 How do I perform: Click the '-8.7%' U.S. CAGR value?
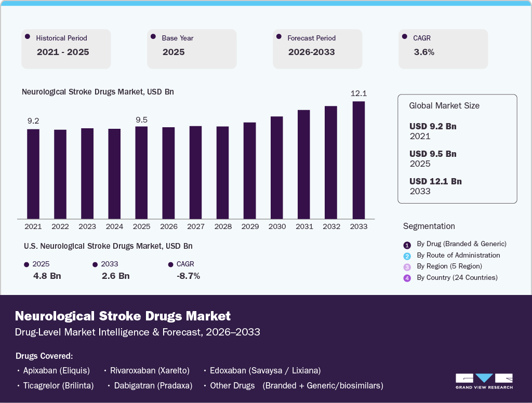tap(188, 276)
